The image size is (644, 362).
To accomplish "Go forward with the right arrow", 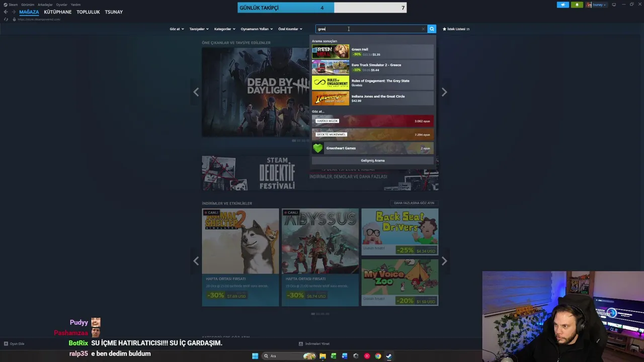I will (14, 12).
